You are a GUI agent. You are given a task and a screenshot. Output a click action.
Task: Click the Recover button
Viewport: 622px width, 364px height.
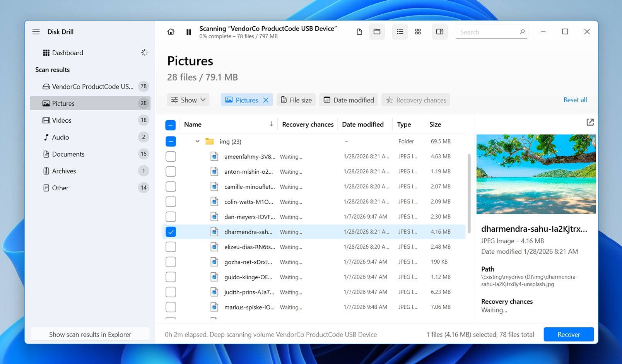[569, 334]
